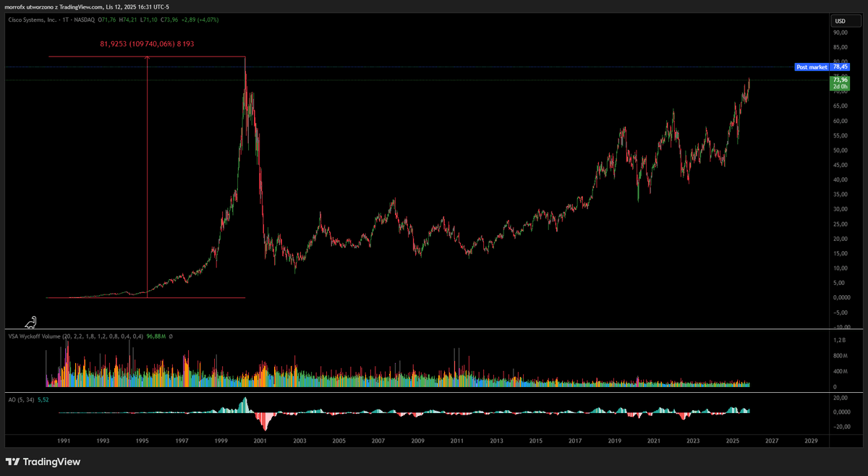Click the blue 78,45 post-market price tag
Viewport: 868px width, 476px height.
click(x=840, y=67)
